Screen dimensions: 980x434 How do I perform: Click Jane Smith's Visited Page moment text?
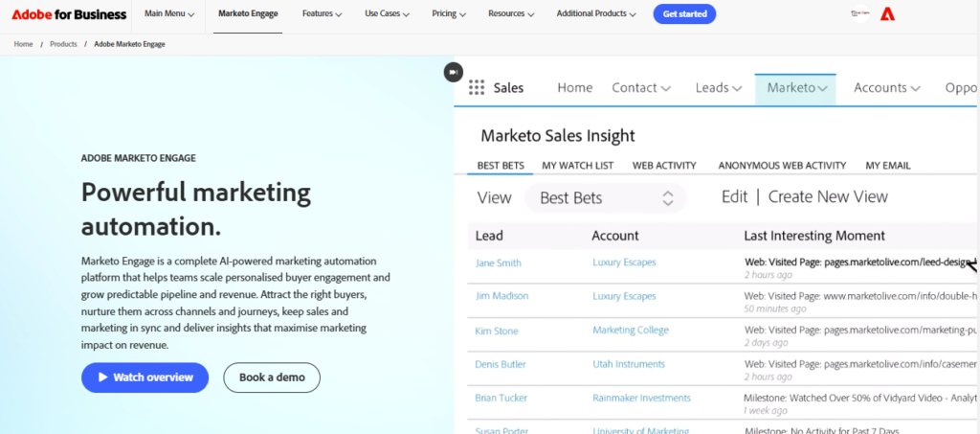click(x=860, y=263)
